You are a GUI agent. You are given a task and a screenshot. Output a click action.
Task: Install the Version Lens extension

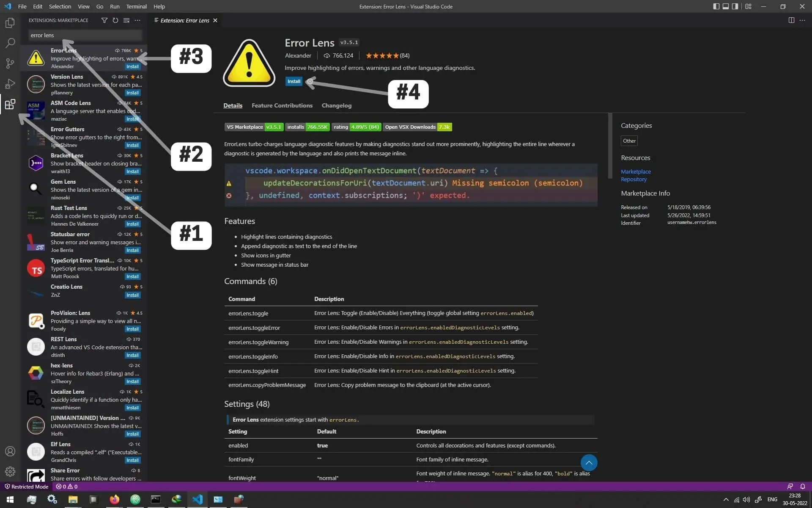pos(132,93)
